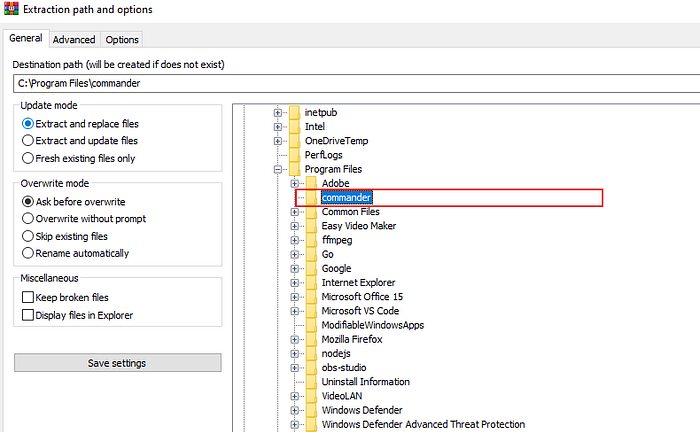Click into the Destination path field
Screen dimensions: 700x432
coord(356,83)
